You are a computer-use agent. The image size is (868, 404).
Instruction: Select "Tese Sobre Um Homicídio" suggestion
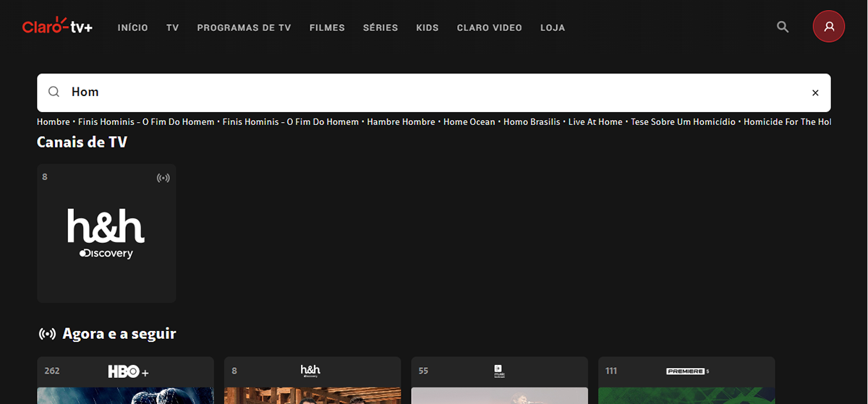pyautogui.click(x=683, y=122)
